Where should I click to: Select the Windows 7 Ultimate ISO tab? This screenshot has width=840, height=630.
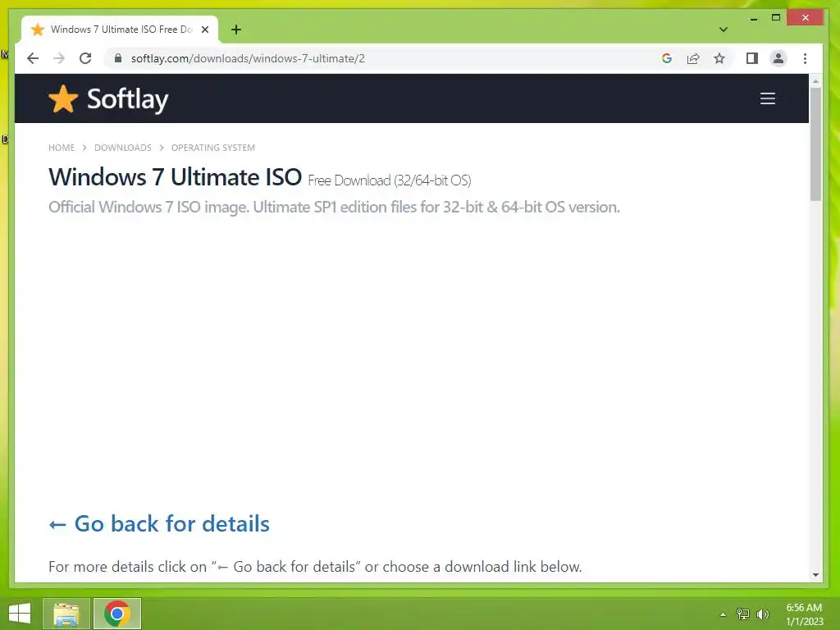click(x=120, y=30)
